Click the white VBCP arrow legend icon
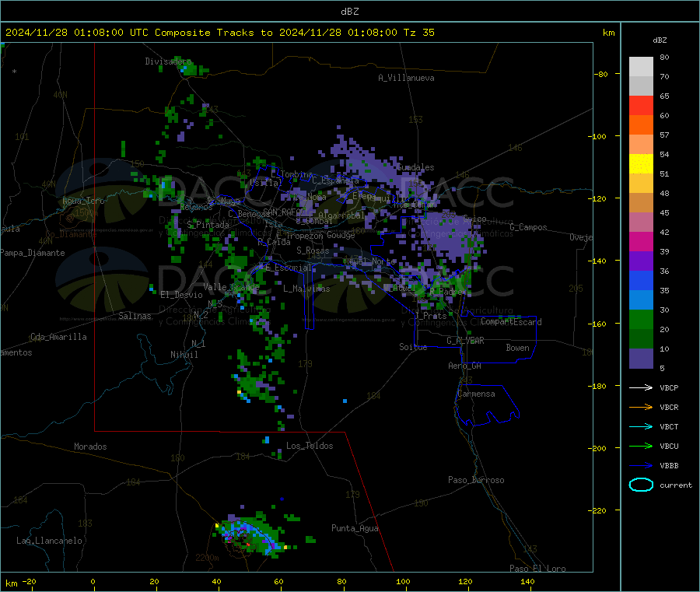Image resolution: width=700 pixels, height=592 pixels. click(x=641, y=387)
